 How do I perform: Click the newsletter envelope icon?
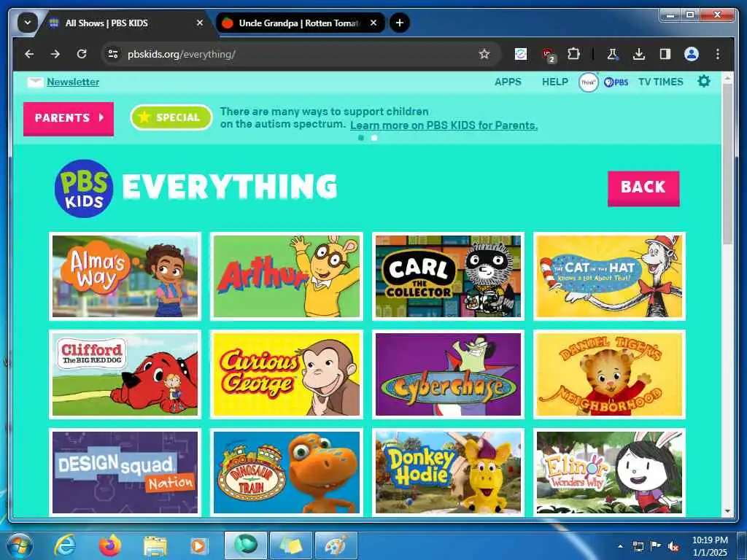(x=35, y=82)
